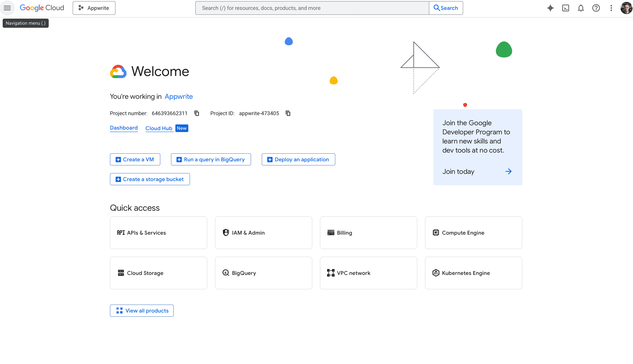This screenshot has height=364, width=633.
Task: Activate Cloud Shell terminal icon
Action: click(565, 8)
